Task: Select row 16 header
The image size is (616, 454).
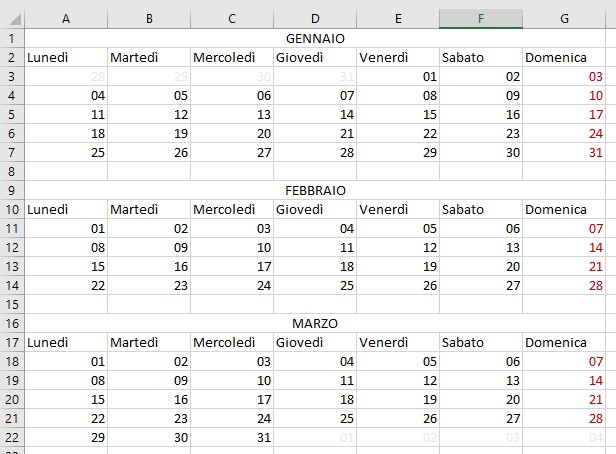Action: pyautogui.click(x=12, y=324)
